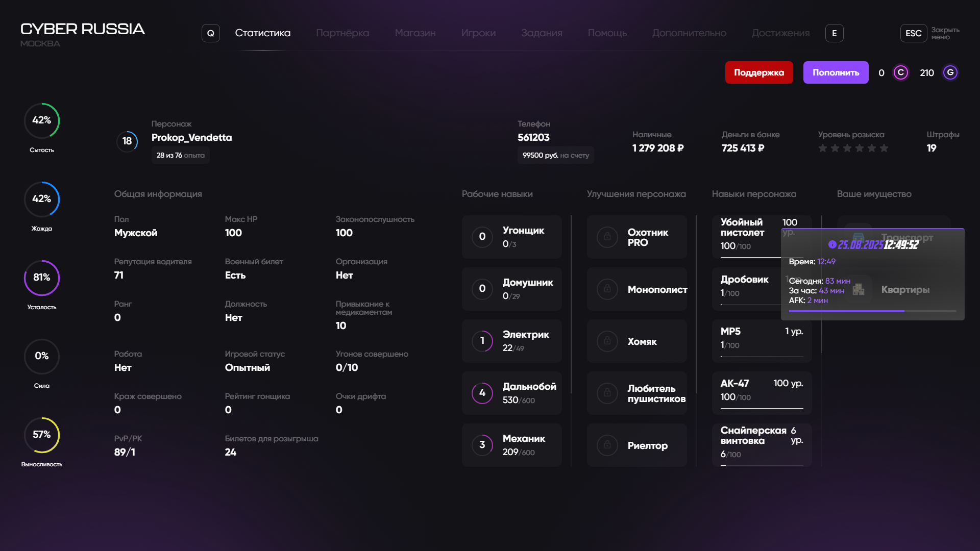Click the red Поддержка button
The height and width of the screenshot is (551, 980).
click(759, 72)
